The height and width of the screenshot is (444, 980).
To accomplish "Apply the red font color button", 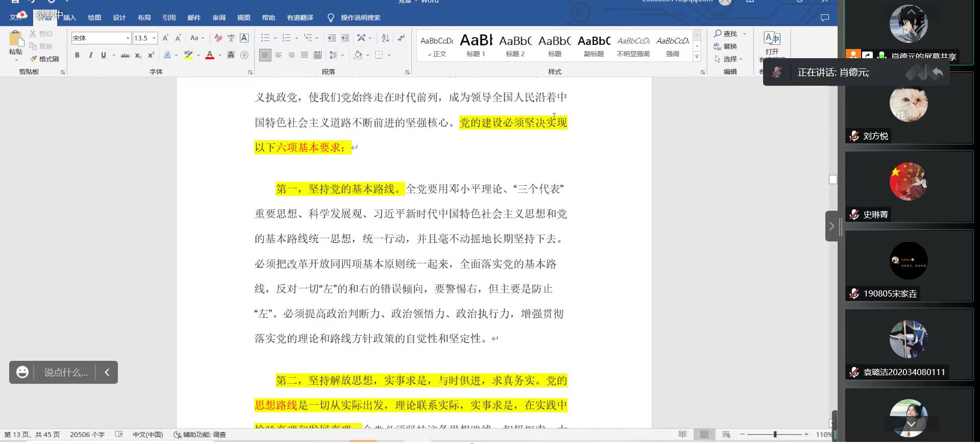I will coord(210,55).
